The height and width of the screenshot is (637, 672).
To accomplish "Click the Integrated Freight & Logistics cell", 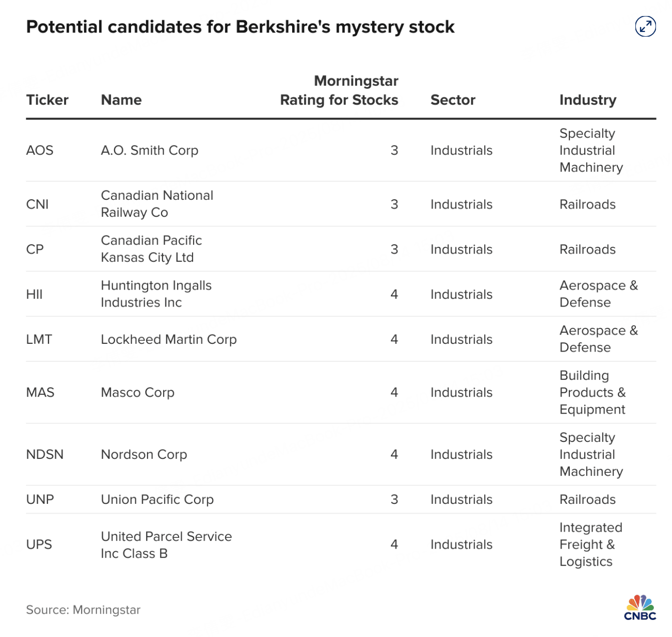I will click(x=590, y=545).
